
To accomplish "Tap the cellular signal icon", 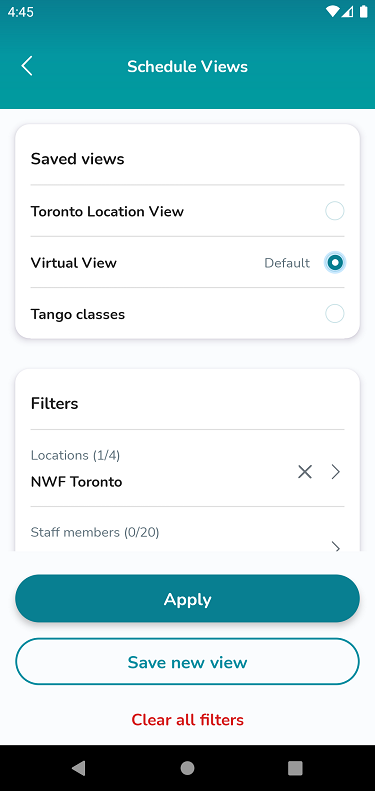I will [347, 12].
